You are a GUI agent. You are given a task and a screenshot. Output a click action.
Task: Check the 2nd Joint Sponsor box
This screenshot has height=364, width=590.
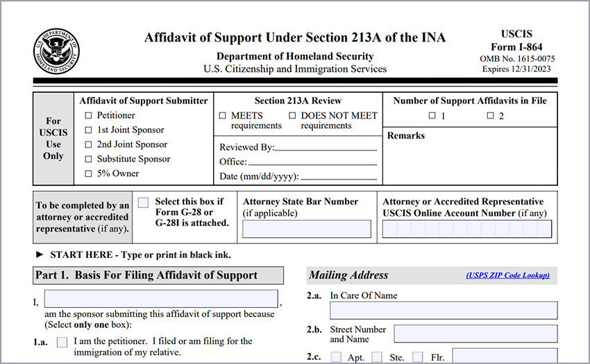tap(88, 144)
